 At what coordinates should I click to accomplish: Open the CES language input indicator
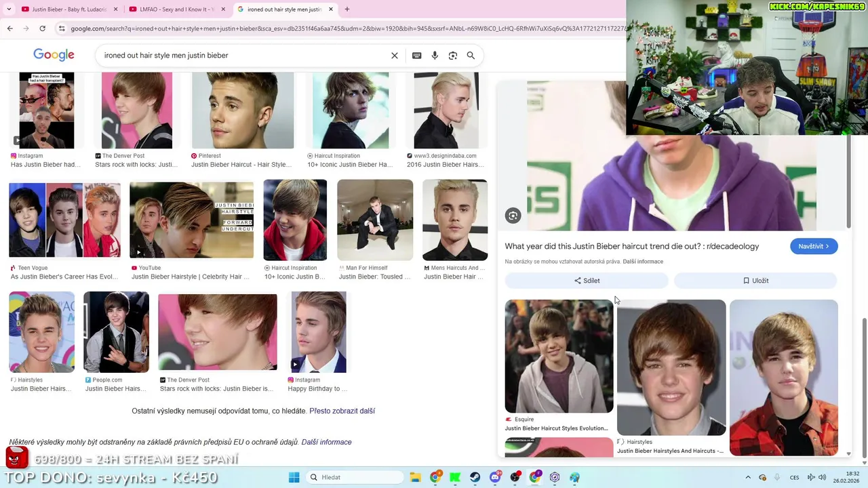pyautogui.click(x=794, y=477)
